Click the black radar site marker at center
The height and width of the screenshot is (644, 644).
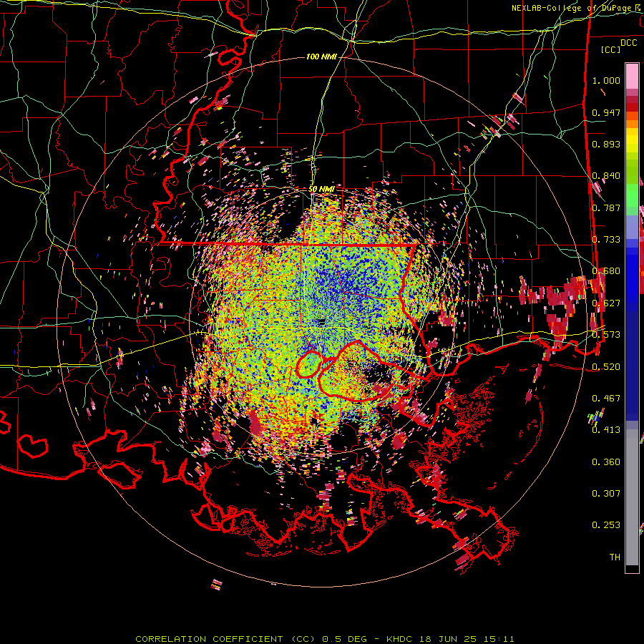coord(321,322)
